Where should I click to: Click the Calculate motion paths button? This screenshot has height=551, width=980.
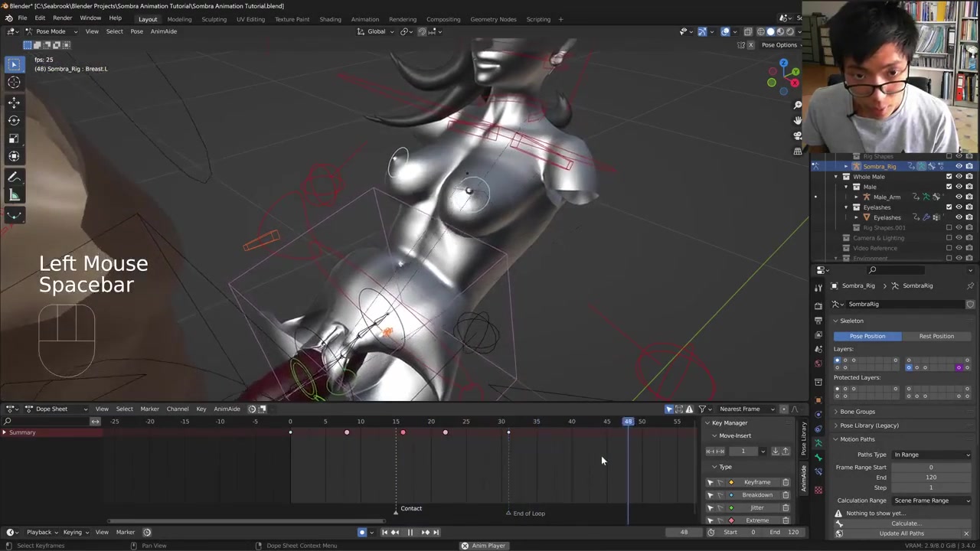click(905, 523)
